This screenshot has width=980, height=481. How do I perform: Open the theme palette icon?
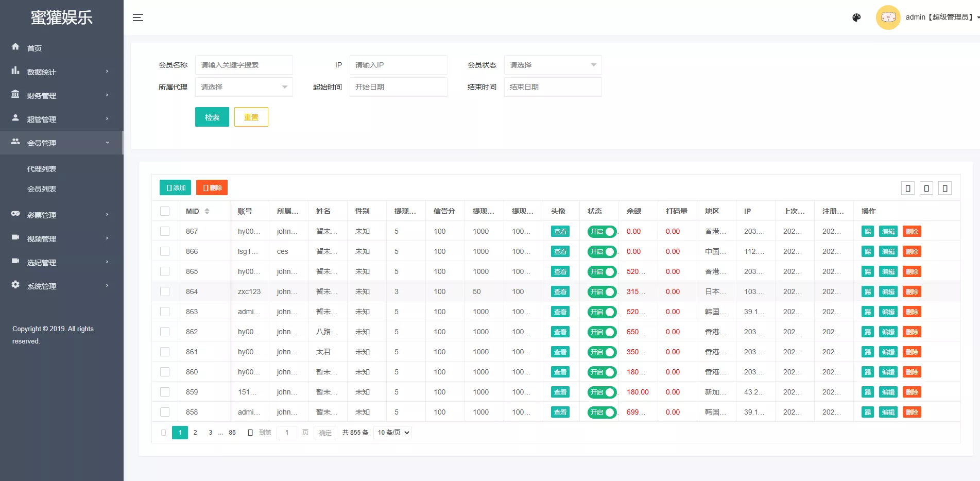[x=856, y=18]
